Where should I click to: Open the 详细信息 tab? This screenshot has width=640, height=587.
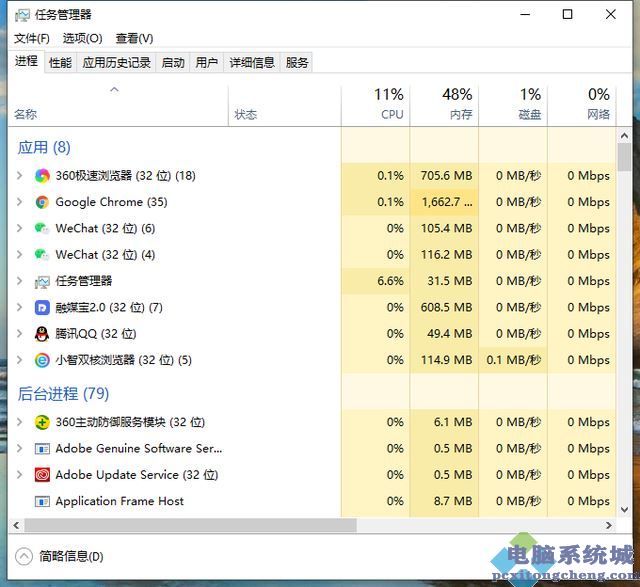[x=252, y=62]
